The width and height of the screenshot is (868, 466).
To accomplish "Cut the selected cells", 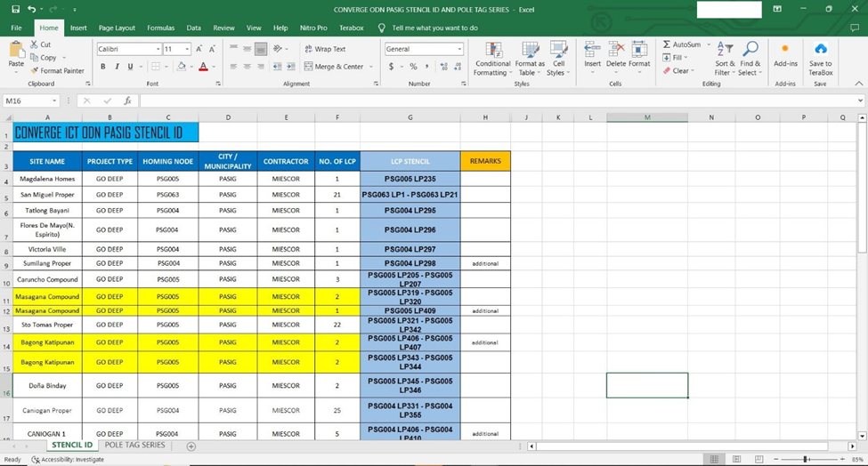I will [x=40, y=44].
